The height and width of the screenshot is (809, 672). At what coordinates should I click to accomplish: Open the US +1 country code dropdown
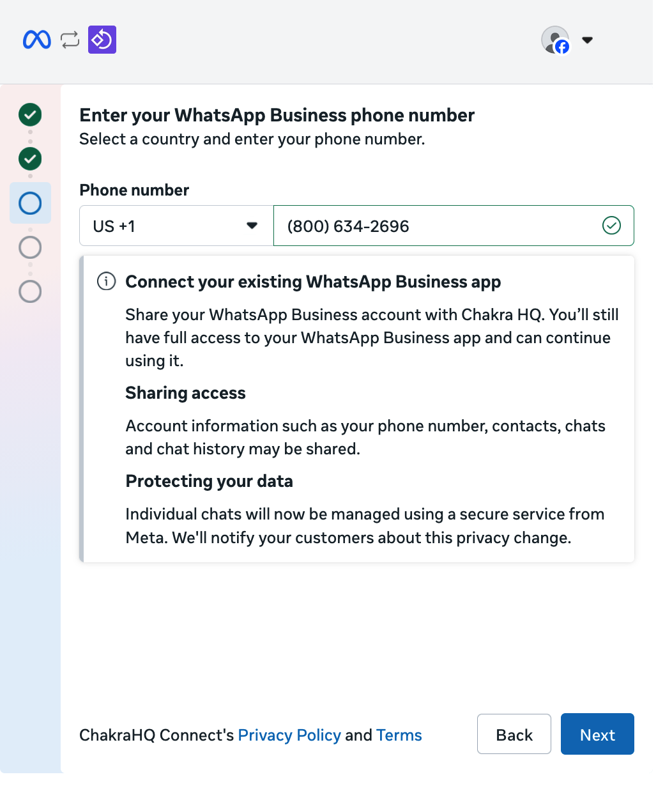coord(166,226)
